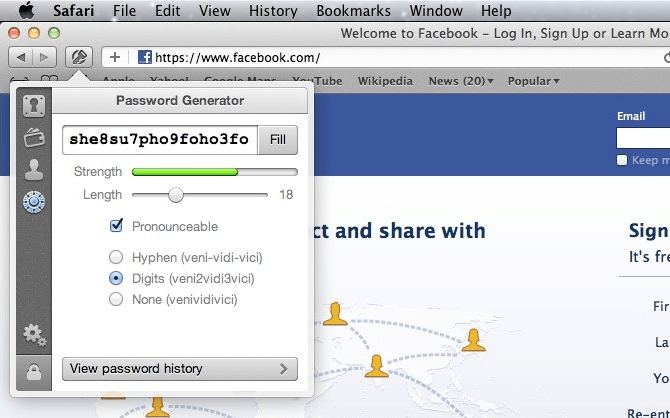This screenshot has width=670, height=418.
Task: Click the green Strength bar
Action: pos(185,172)
